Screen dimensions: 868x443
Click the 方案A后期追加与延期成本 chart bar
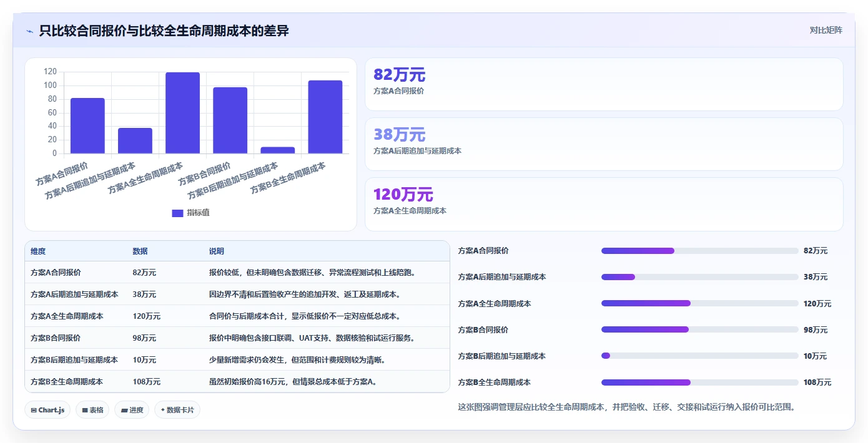click(x=135, y=140)
